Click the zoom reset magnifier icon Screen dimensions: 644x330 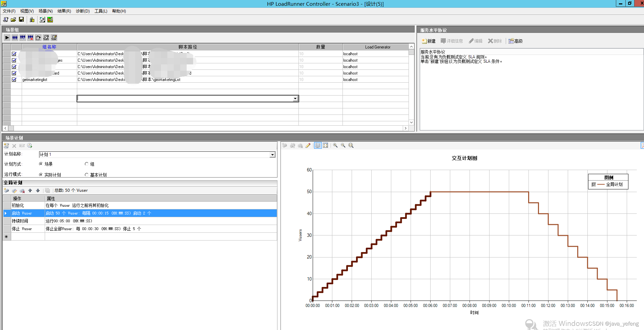(351, 145)
